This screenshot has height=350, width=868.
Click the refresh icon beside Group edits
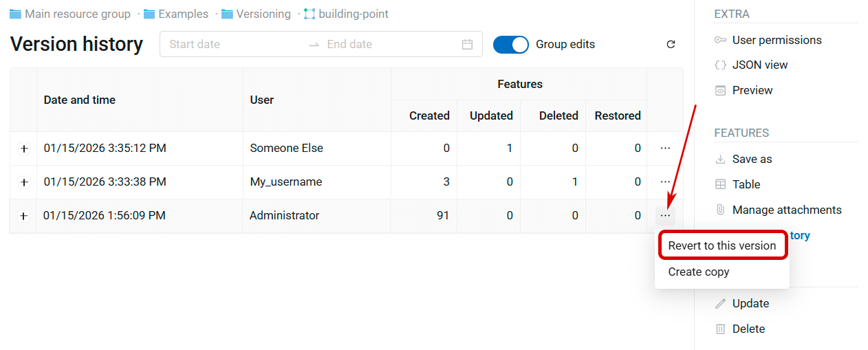point(671,45)
